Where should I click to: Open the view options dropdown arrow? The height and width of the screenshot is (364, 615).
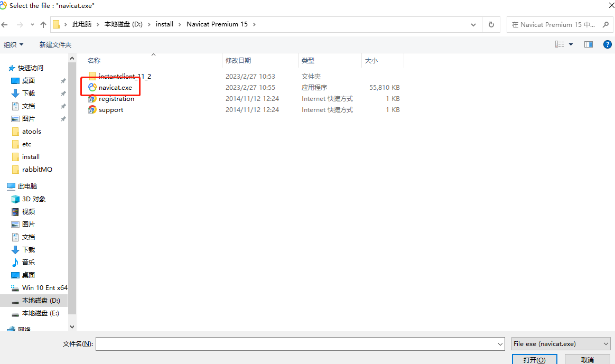click(x=571, y=44)
